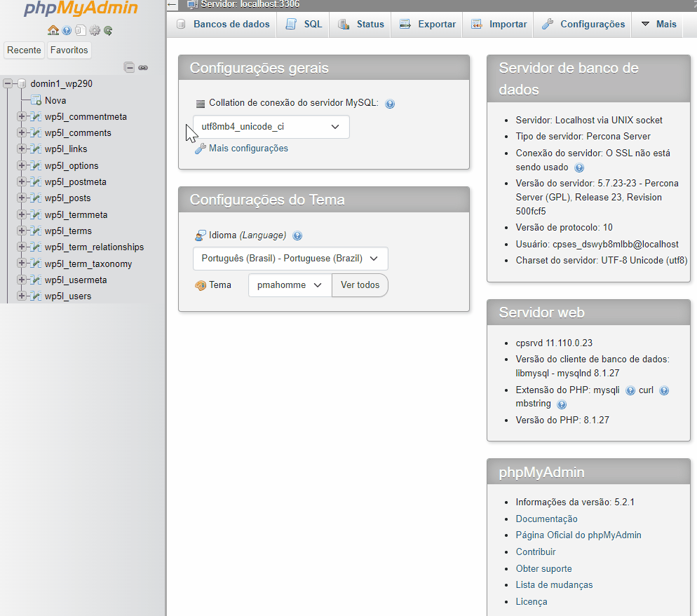Click the table icon beside wp5l_commentmeta
The image size is (697, 616).
click(x=36, y=117)
